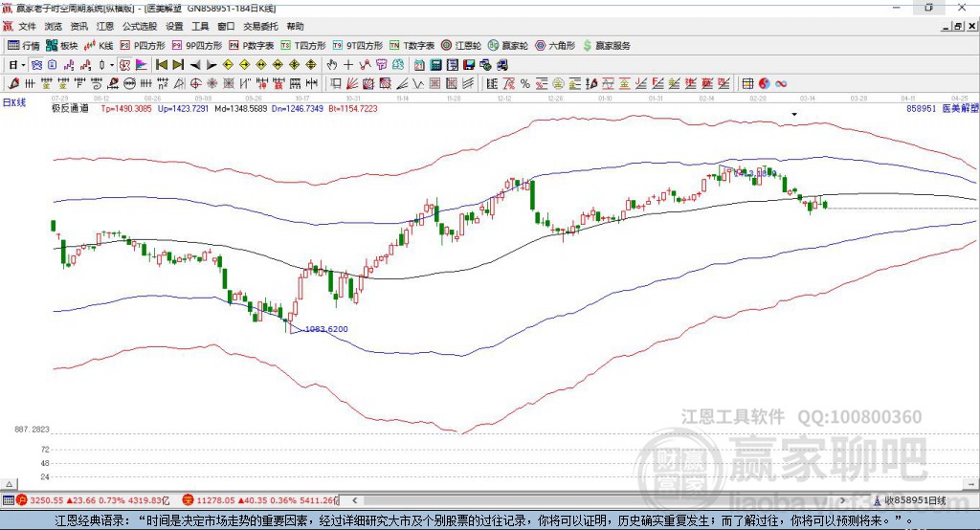This screenshot has height=530, width=980.
Task: Open the 帮助 menu
Action: coord(295,26)
